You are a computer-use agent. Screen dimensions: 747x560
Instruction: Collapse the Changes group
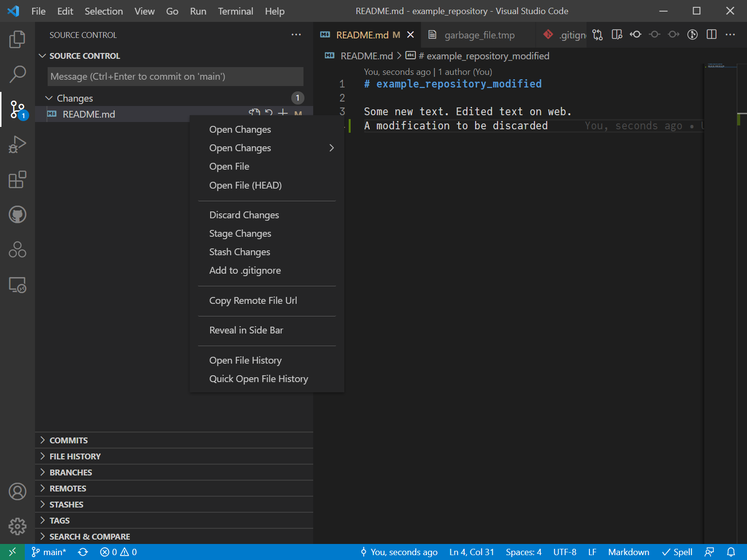[x=74, y=98]
